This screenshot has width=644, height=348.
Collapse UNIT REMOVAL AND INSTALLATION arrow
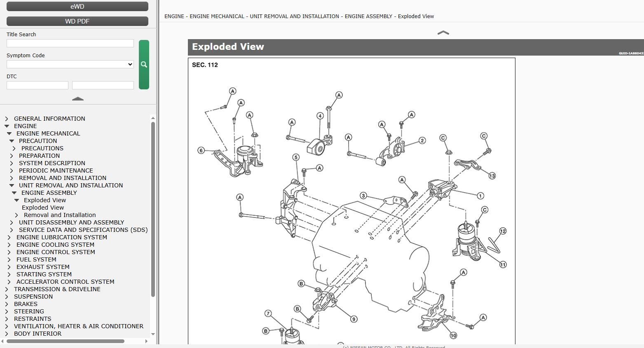click(12, 185)
